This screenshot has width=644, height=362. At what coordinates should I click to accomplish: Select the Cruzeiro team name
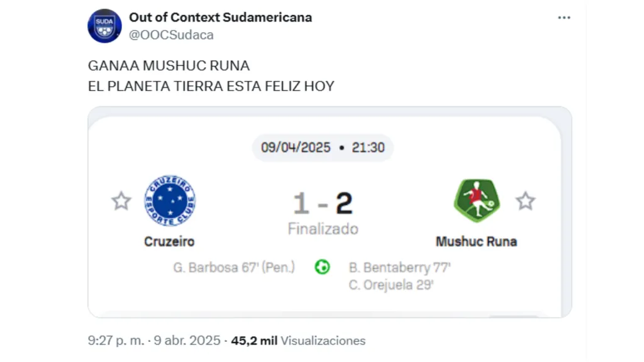169,241
